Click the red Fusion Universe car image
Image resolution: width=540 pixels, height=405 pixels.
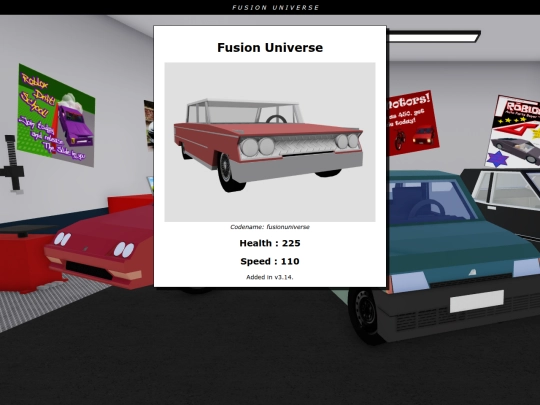click(270, 142)
